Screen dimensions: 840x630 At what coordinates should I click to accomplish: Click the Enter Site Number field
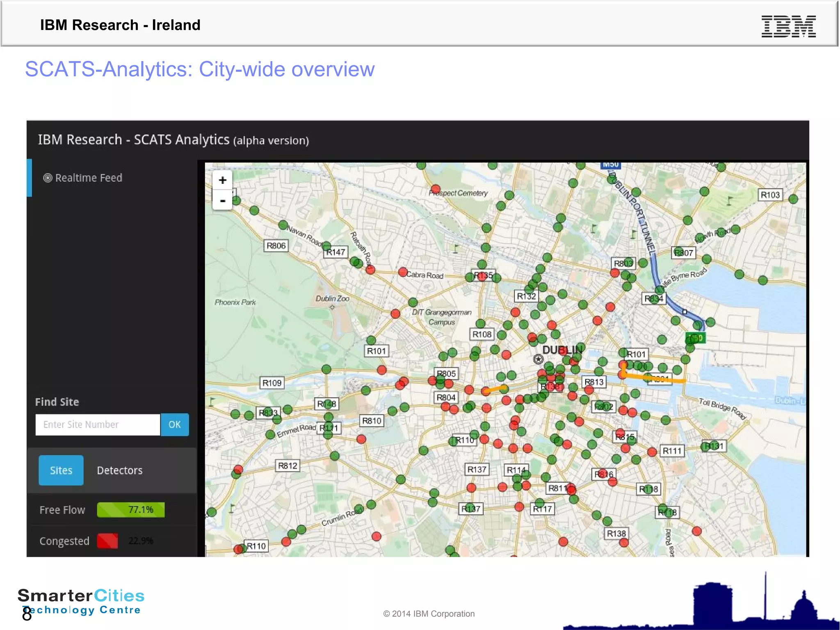pos(98,424)
